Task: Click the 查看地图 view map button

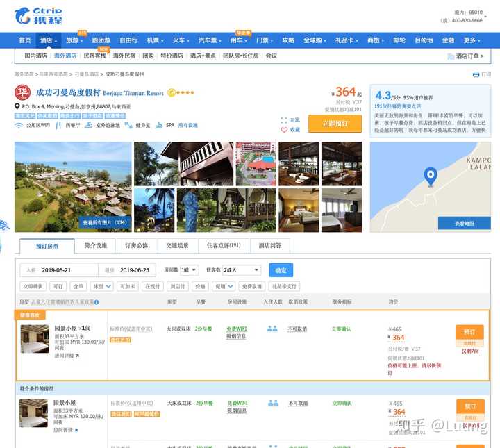Action: coord(465,224)
